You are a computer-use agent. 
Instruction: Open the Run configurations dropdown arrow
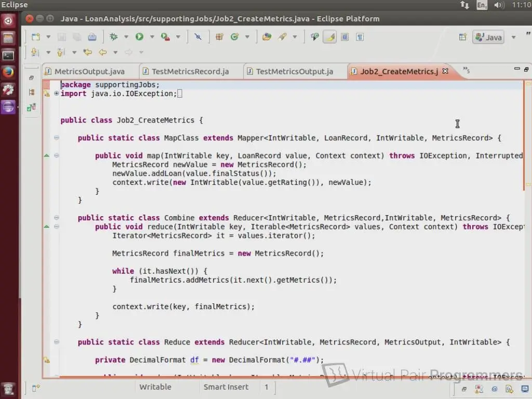[x=152, y=37]
